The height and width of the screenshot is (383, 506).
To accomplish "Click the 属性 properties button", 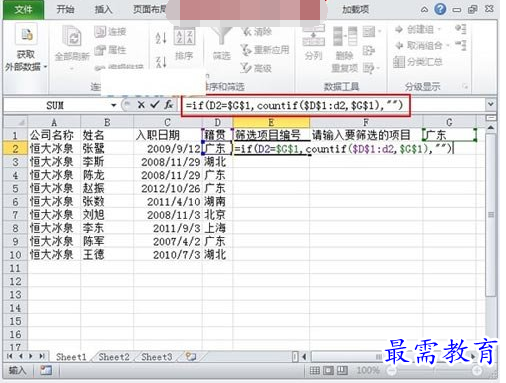I will coord(110,50).
